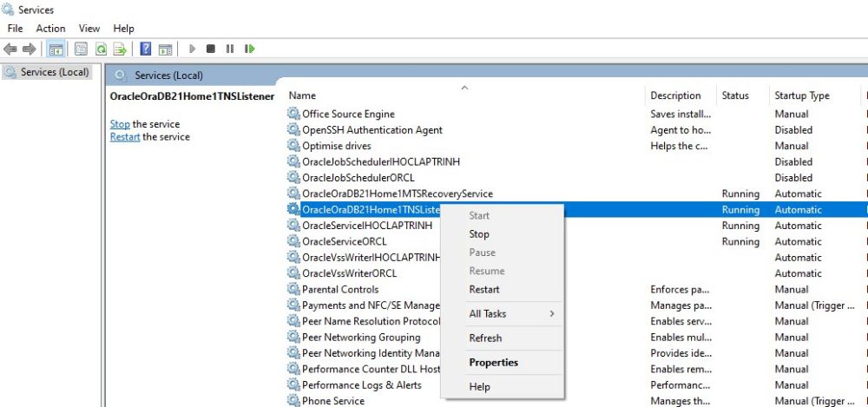
Task: Click the highlighted OracleOraDB21Home1TNSListener row name
Action: (371, 209)
